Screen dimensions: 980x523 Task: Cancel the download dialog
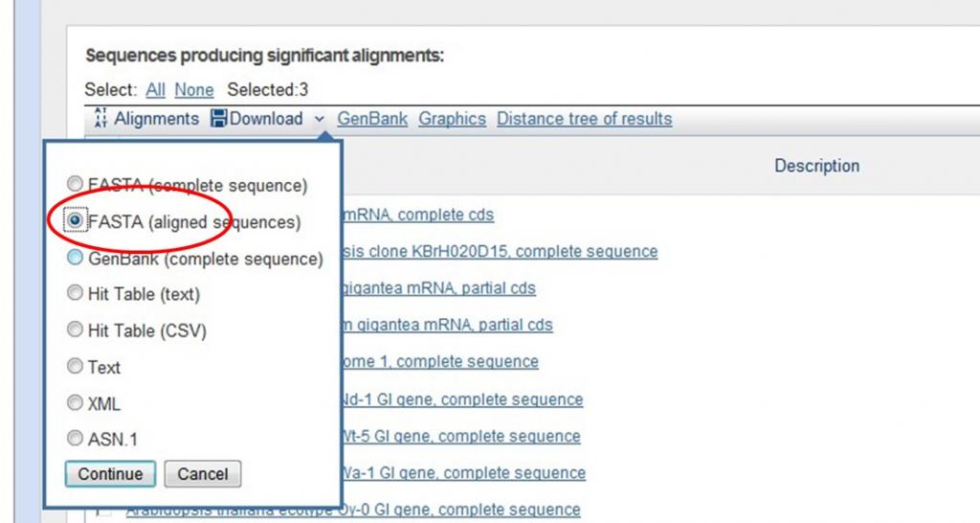click(202, 473)
